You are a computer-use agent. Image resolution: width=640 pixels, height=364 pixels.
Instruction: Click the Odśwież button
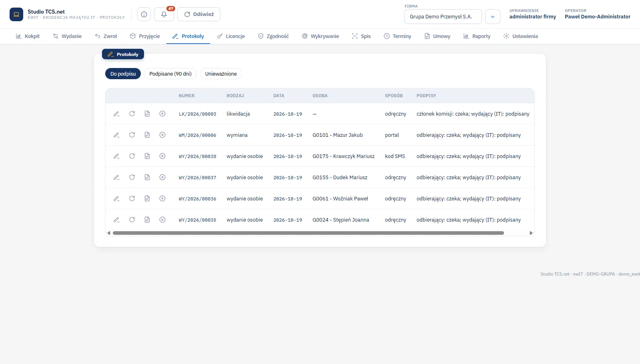[x=199, y=14]
